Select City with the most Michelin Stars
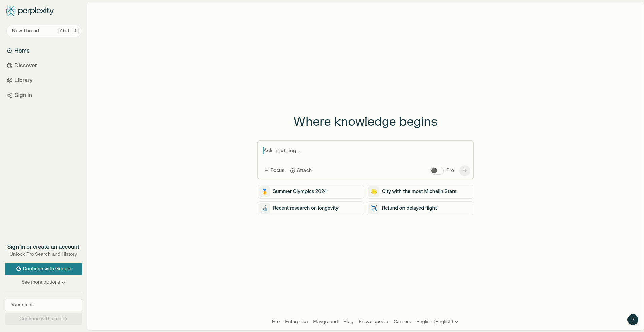Screen dimensions: 644x332 point(420,192)
